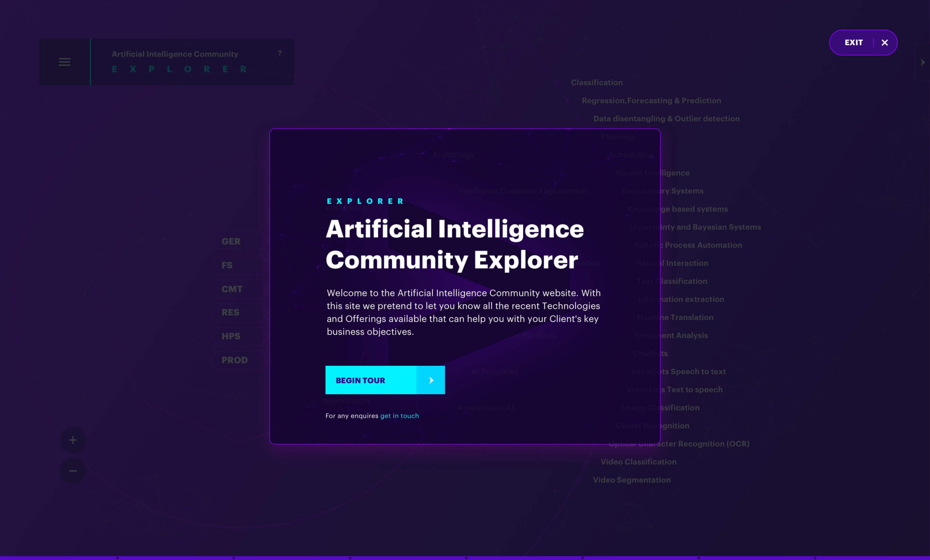Click the Artificial Intelligence Community title

[175, 54]
